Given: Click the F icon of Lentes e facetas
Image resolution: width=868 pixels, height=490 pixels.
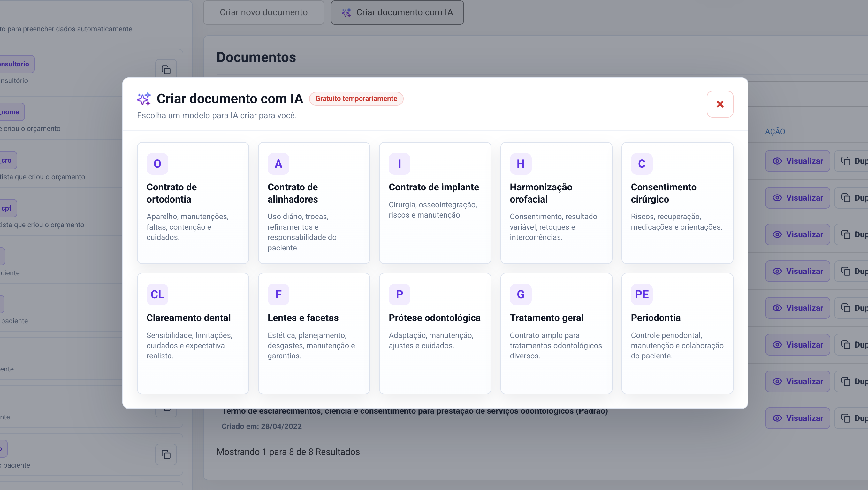Looking at the screenshot, I should point(278,294).
